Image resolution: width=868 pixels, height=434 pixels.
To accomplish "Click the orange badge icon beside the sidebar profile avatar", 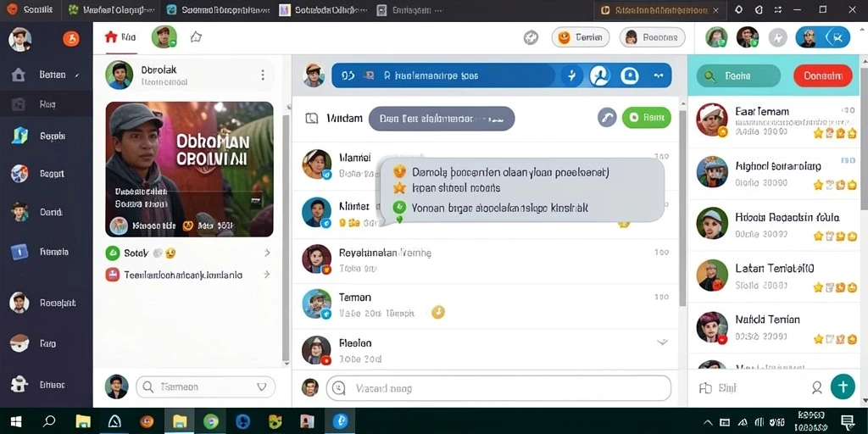I will (71, 38).
